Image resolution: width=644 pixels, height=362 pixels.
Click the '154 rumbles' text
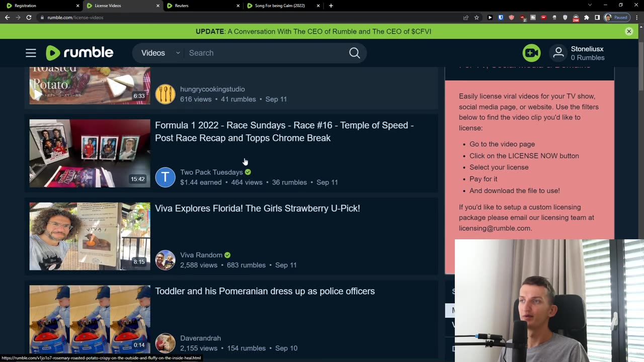tap(246, 348)
